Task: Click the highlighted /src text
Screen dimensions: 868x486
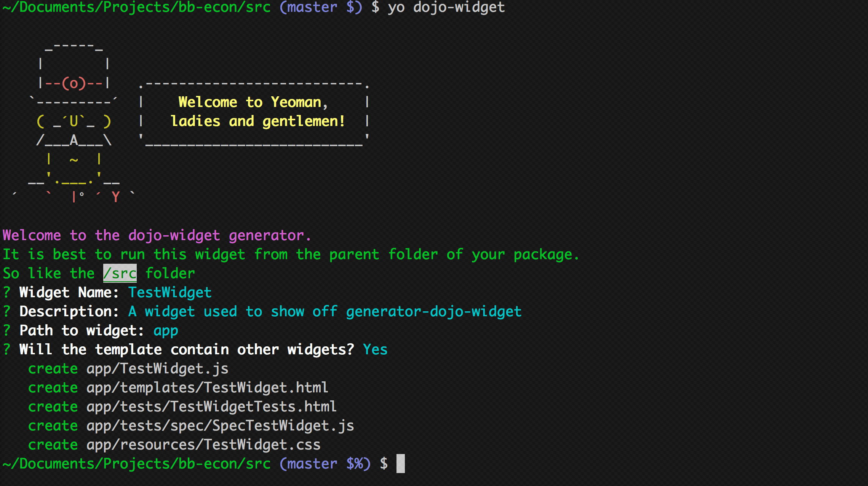Action: (120, 273)
